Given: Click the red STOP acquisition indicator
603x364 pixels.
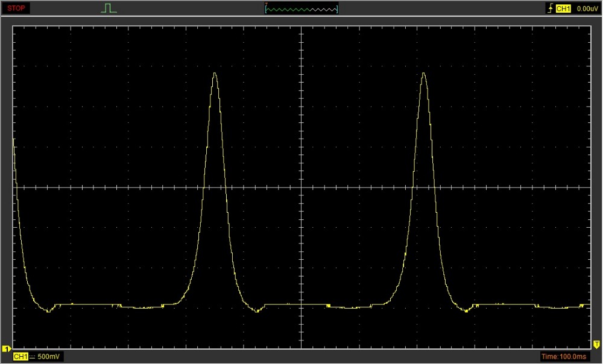Looking at the screenshot, I should 16,8.
